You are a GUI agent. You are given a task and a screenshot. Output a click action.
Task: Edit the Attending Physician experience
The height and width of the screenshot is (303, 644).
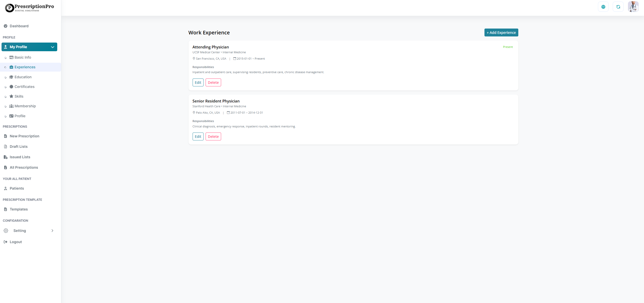(x=198, y=83)
